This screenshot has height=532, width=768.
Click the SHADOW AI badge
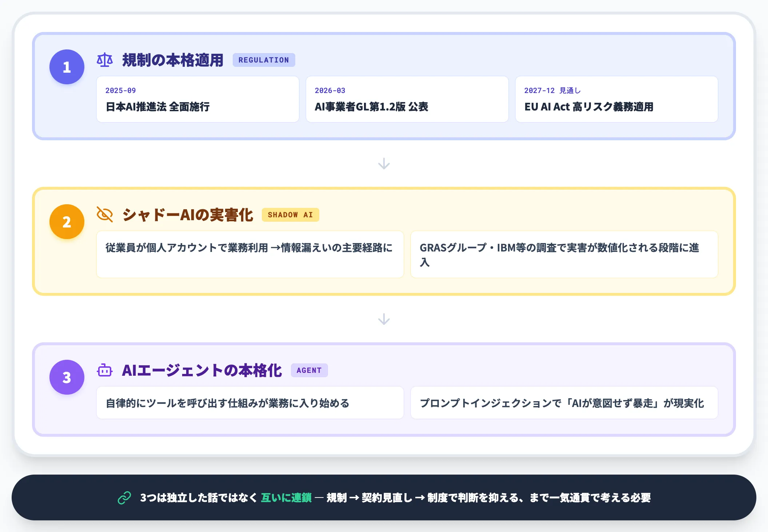291,215
